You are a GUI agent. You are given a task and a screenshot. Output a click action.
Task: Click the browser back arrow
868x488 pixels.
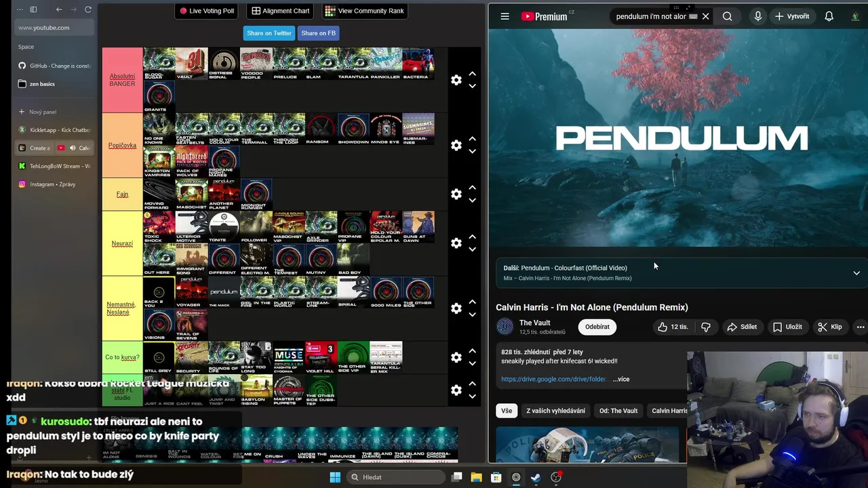point(59,9)
